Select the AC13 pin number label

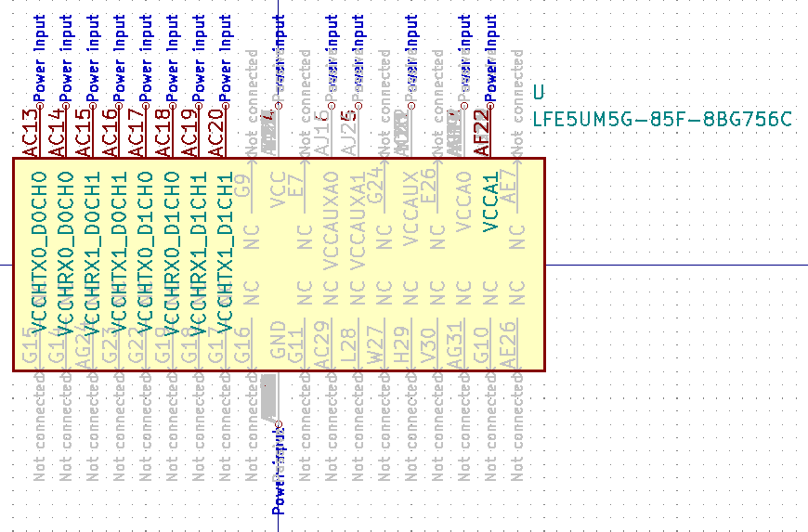[30, 133]
